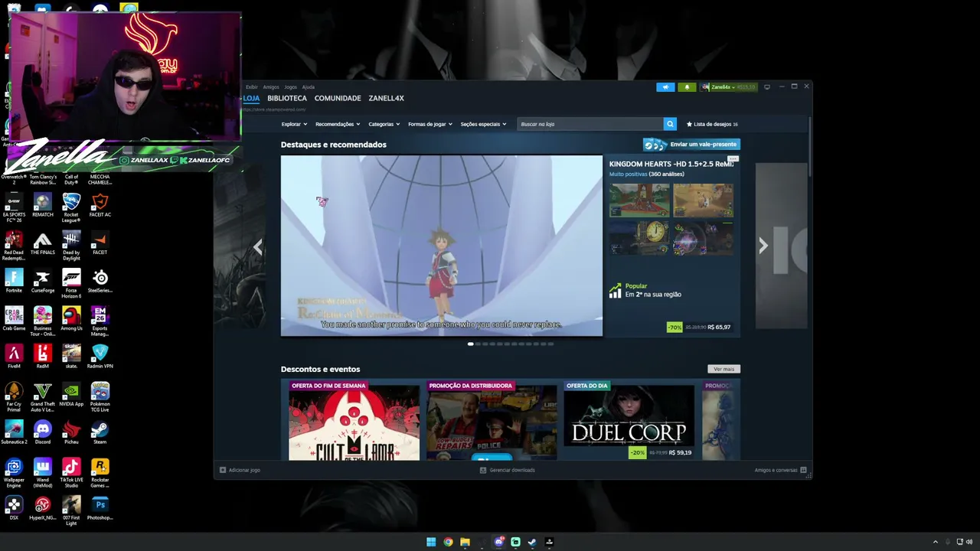
Task: Select the first carousel pagination dot
Action: click(x=470, y=344)
